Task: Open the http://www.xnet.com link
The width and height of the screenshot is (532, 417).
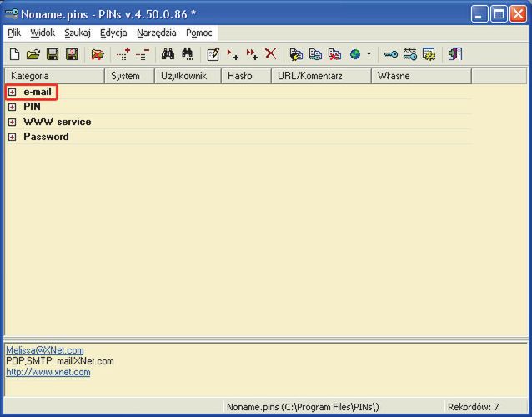Action: [48, 372]
